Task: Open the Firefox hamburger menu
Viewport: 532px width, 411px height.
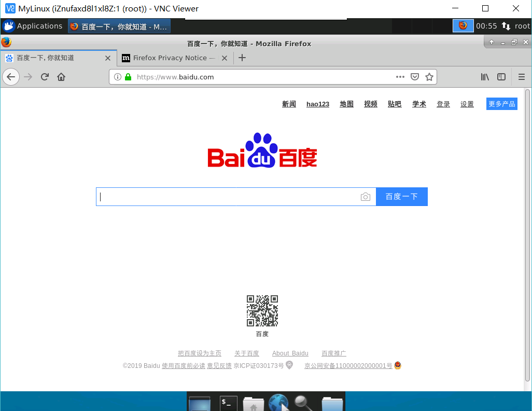Action: pos(521,76)
